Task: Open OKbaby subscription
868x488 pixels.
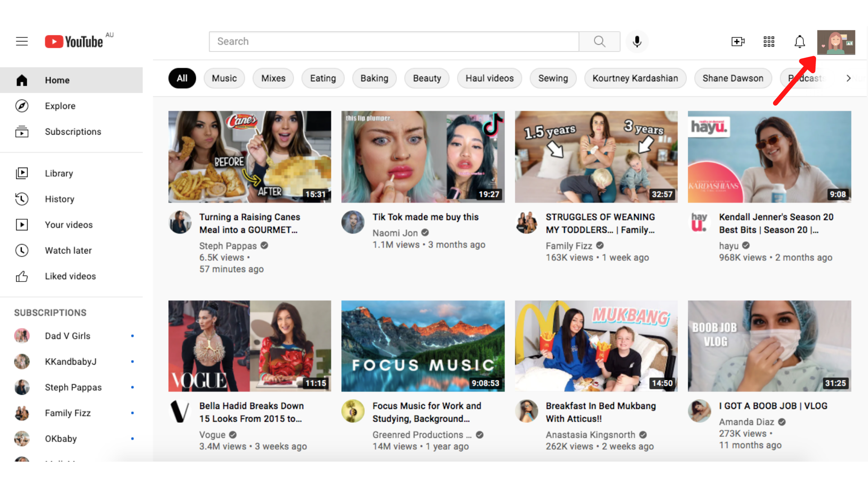Action: pos(71,439)
